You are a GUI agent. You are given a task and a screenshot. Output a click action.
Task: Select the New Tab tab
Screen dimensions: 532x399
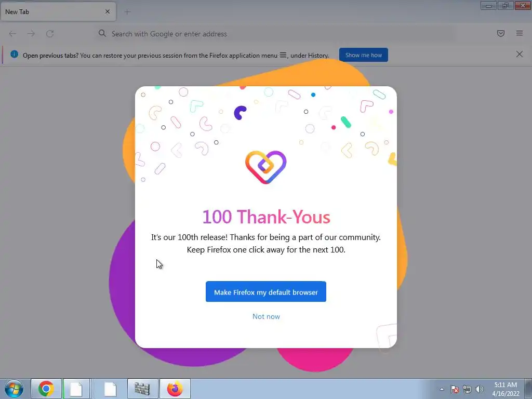tap(58, 11)
